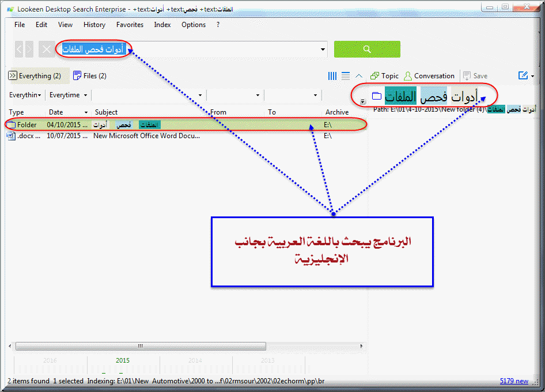Click the '2 items found' status text
This screenshot has height=392, width=545.
pyautogui.click(x=28, y=381)
